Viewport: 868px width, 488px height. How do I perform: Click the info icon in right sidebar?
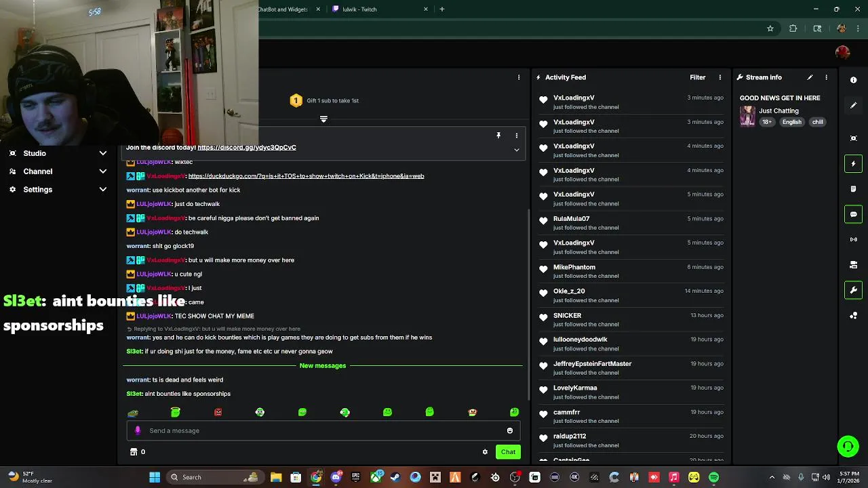853,80
